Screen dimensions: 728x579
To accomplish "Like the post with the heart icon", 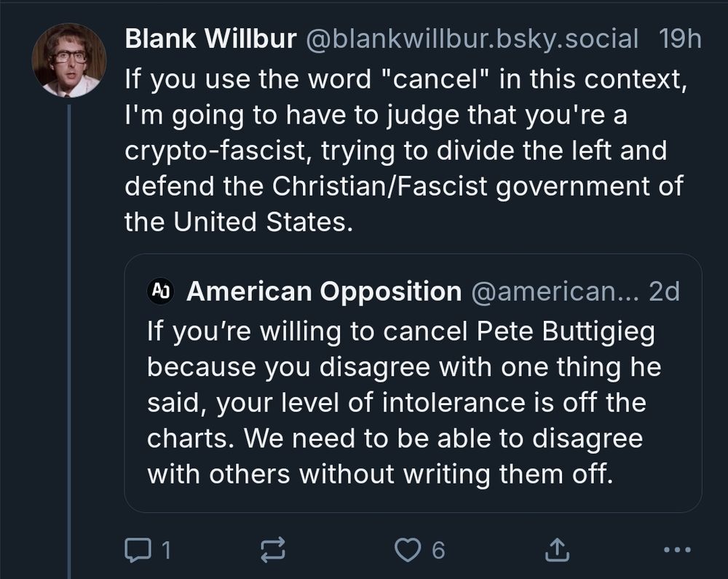I will [408, 550].
